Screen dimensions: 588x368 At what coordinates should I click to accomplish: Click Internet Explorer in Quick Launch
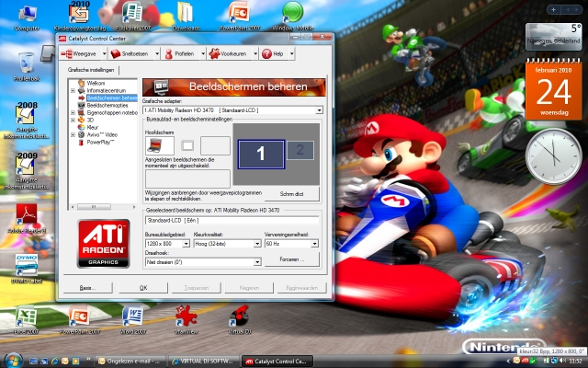(55, 362)
